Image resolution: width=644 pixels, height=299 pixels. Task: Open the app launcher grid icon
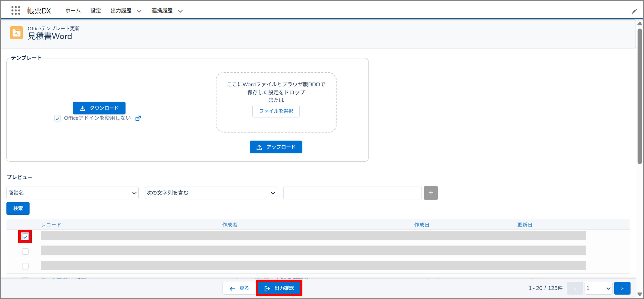coord(16,10)
